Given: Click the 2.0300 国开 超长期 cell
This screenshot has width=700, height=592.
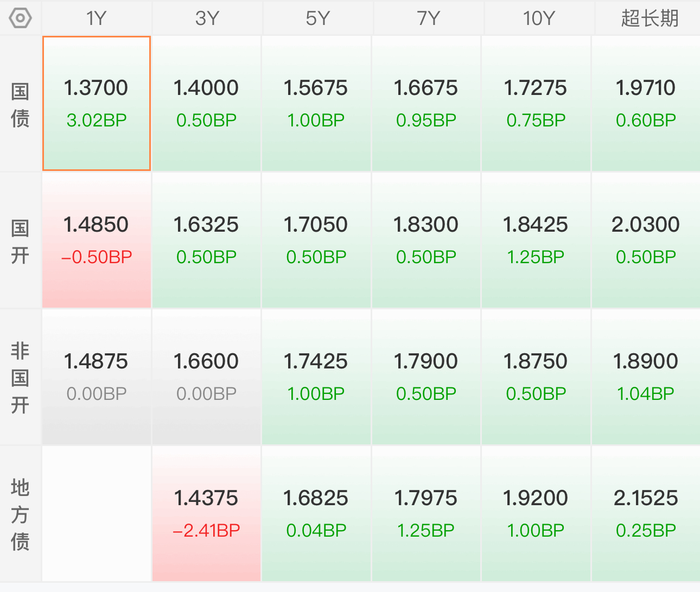Looking at the screenshot, I should coord(646,240).
